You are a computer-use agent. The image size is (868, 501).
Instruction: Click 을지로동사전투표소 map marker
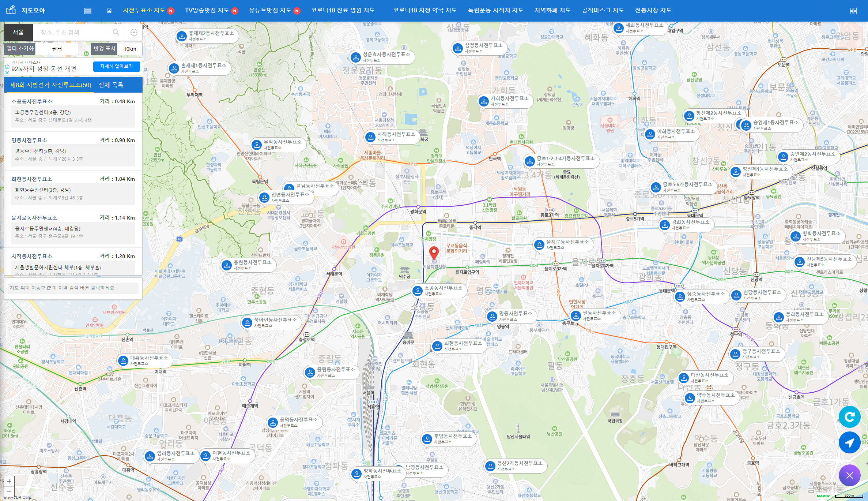(563, 244)
